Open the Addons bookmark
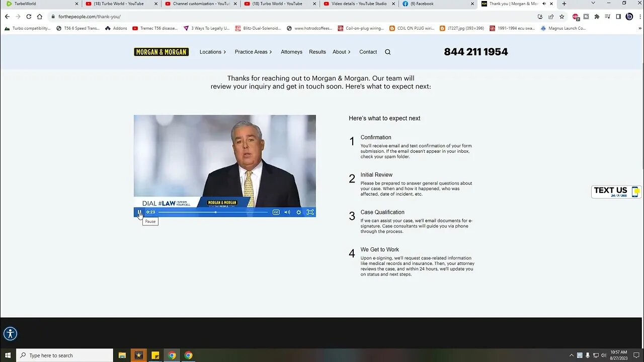The width and height of the screenshot is (644, 362). click(x=116, y=28)
